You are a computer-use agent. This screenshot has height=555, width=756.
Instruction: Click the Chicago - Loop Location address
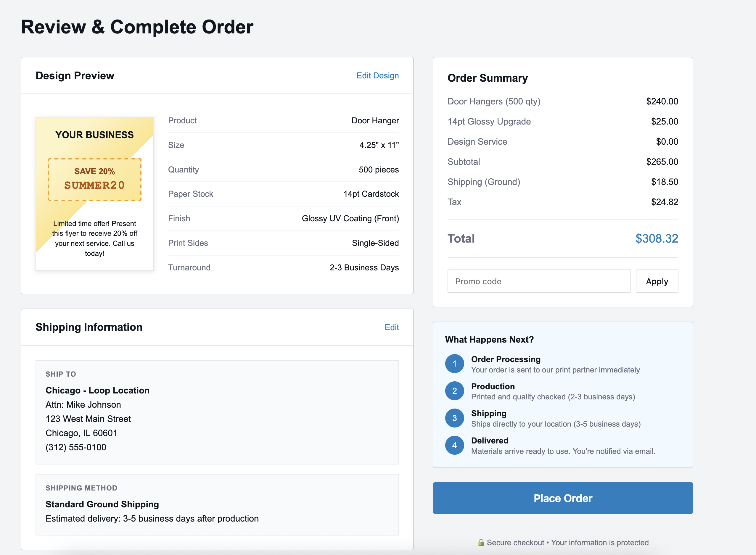click(97, 390)
